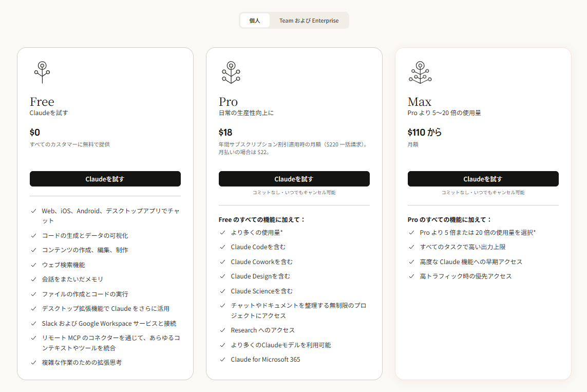Click checkmark beside コンテンツの作成、編集、制作

click(34, 250)
